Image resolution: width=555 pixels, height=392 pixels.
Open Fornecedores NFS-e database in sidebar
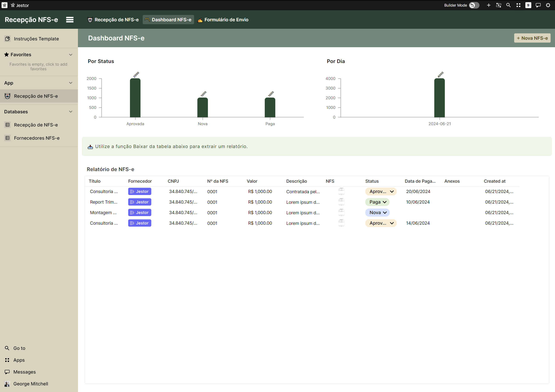(x=37, y=138)
